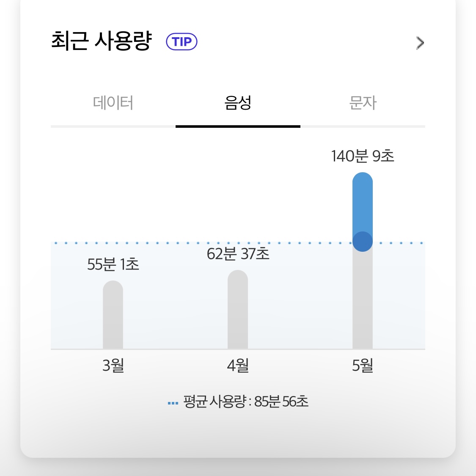The height and width of the screenshot is (476, 476).
Task: Tap the 62분 37초 value label
Action: 238,254
